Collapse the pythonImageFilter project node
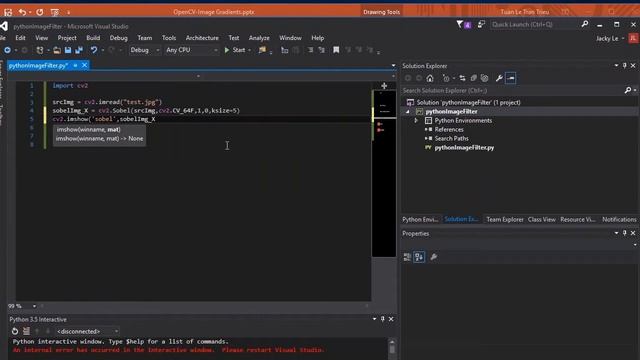This screenshot has width=640, height=360. 408,111
